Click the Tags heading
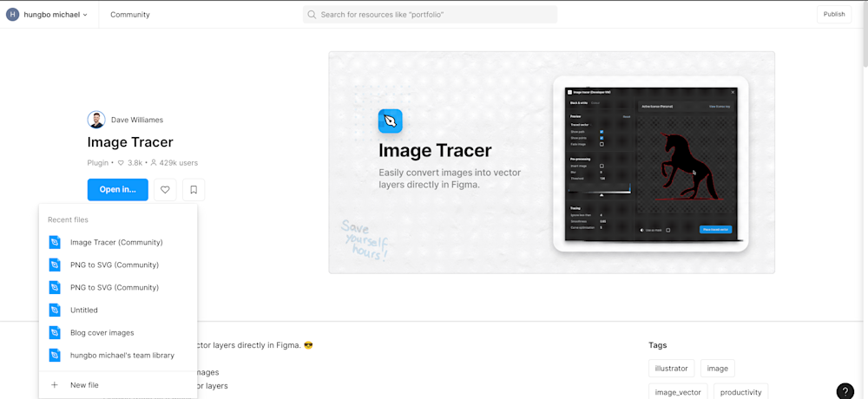 coord(658,344)
